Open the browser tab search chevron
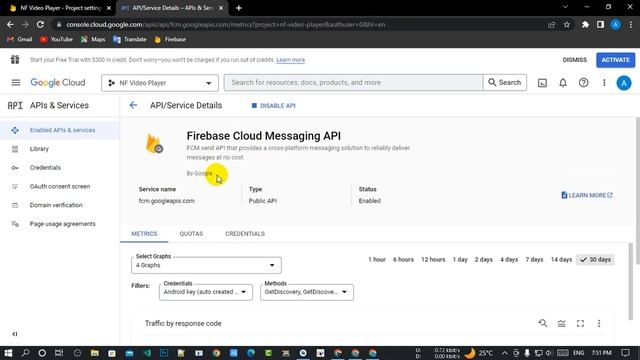Image resolution: width=640 pixels, height=360 pixels. pos(565,7)
